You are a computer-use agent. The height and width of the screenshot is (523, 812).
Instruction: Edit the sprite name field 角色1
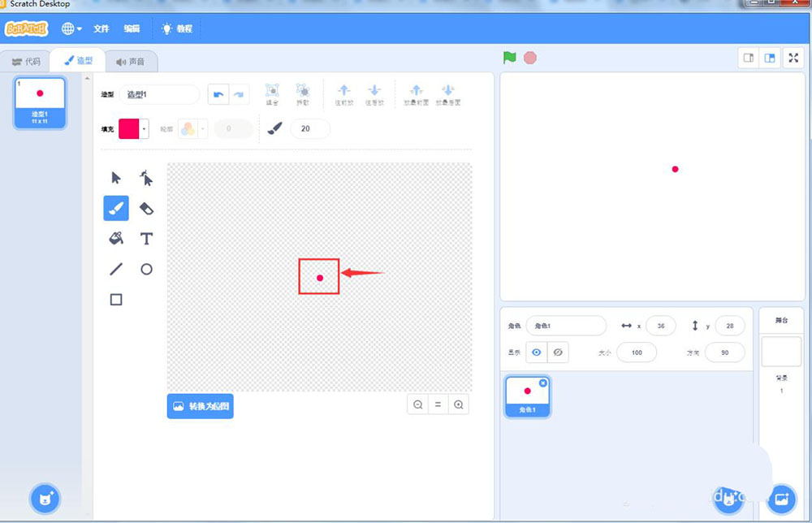566,326
